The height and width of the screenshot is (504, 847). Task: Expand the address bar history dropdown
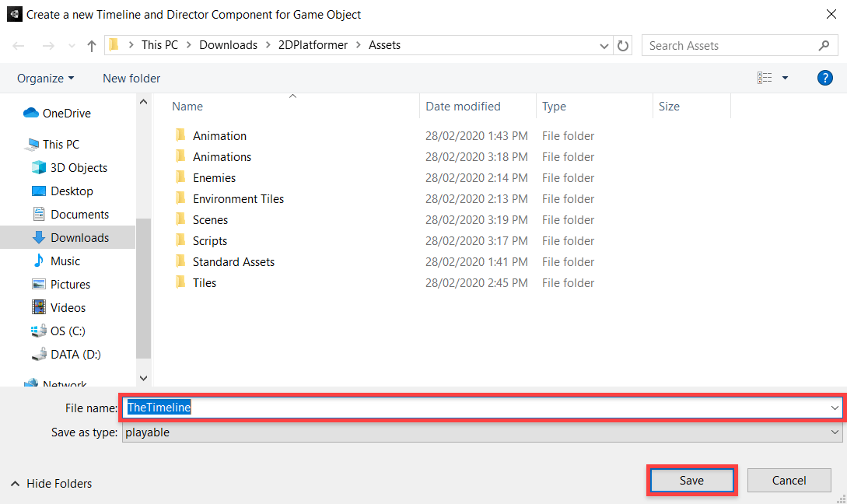click(604, 46)
